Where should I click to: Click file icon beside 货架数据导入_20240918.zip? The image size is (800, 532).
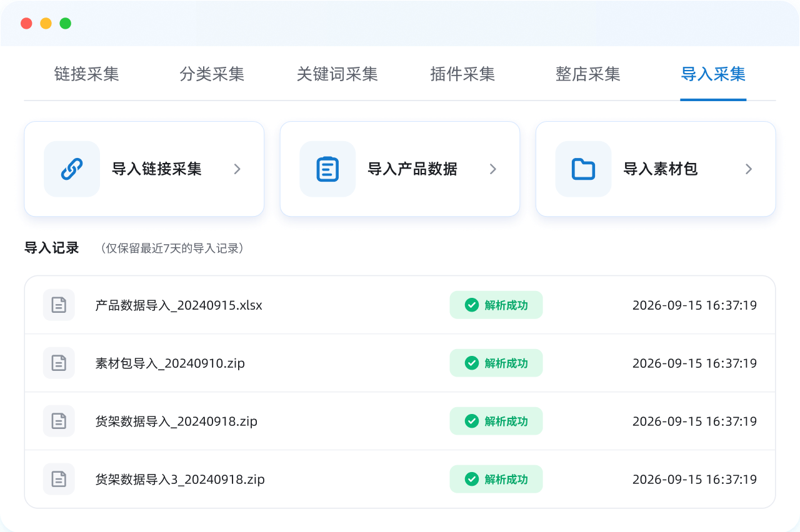coord(59,421)
